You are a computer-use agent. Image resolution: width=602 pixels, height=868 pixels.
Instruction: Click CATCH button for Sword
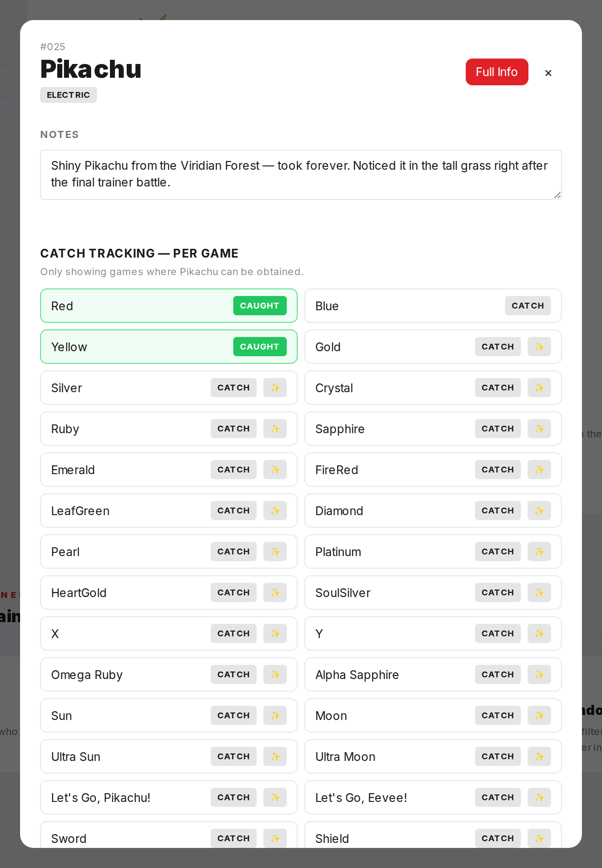click(x=233, y=838)
